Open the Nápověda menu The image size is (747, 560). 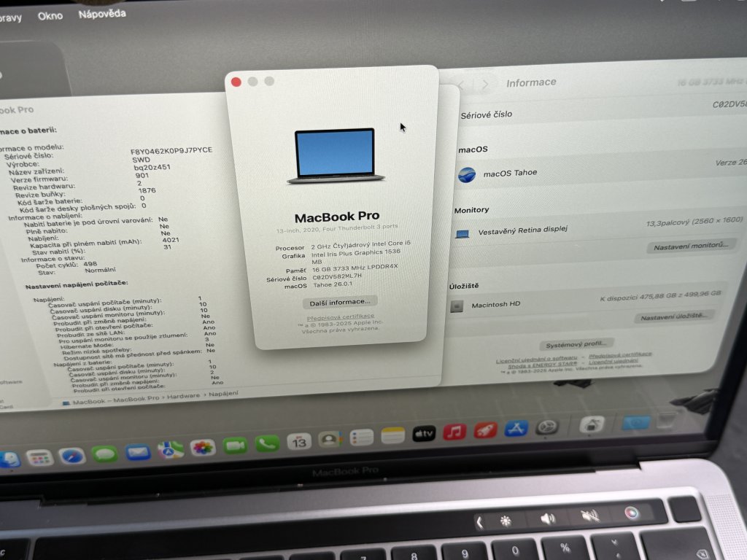pos(102,14)
